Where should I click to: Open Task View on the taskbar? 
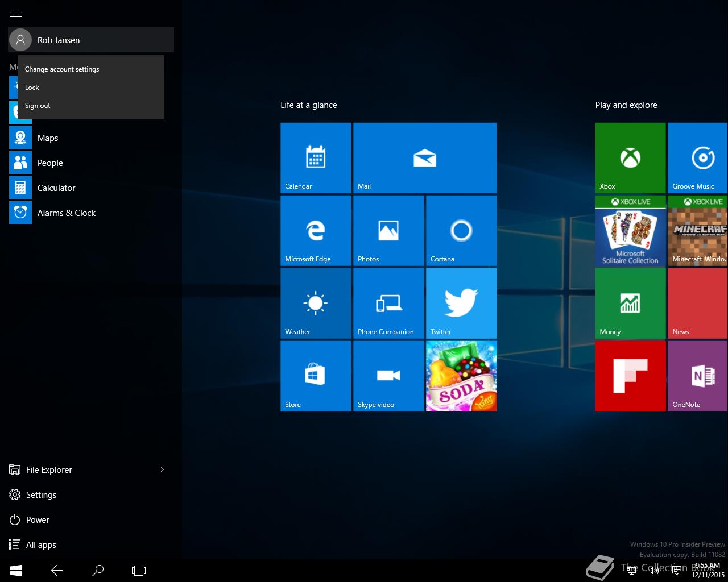(x=139, y=570)
